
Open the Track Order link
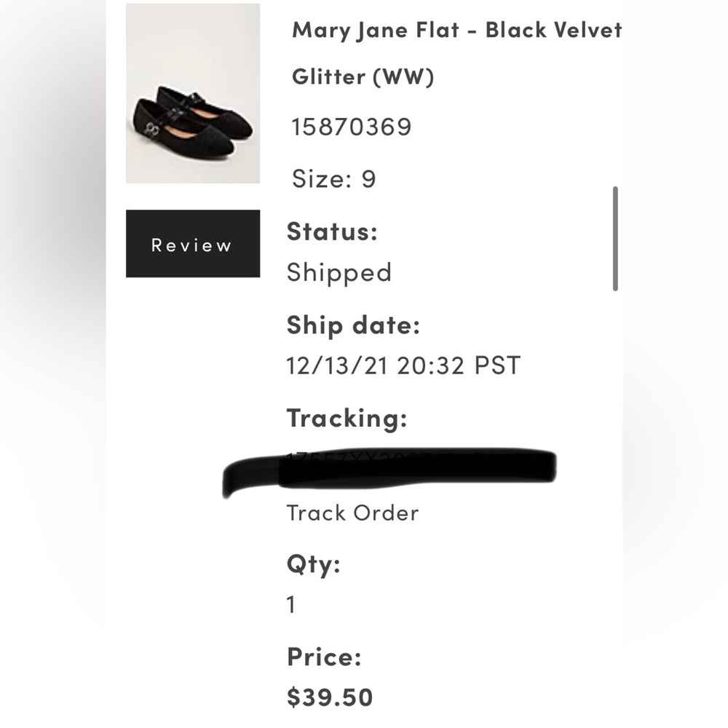pos(352,513)
